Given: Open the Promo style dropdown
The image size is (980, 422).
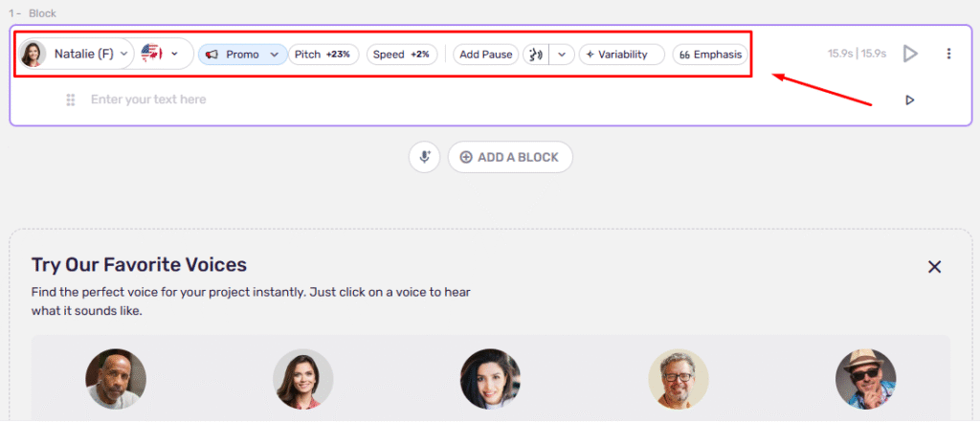Looking at the screenshot, I should (x=243, y=55).
